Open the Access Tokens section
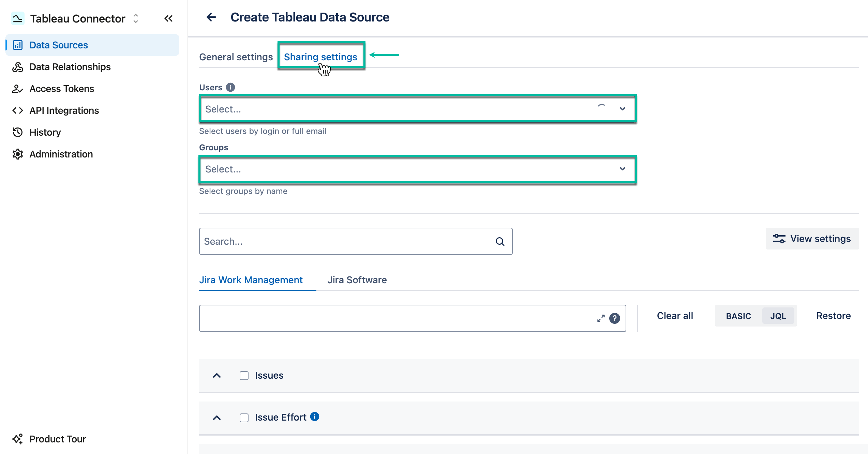868x454 pixels. click(x=61, y=88)
